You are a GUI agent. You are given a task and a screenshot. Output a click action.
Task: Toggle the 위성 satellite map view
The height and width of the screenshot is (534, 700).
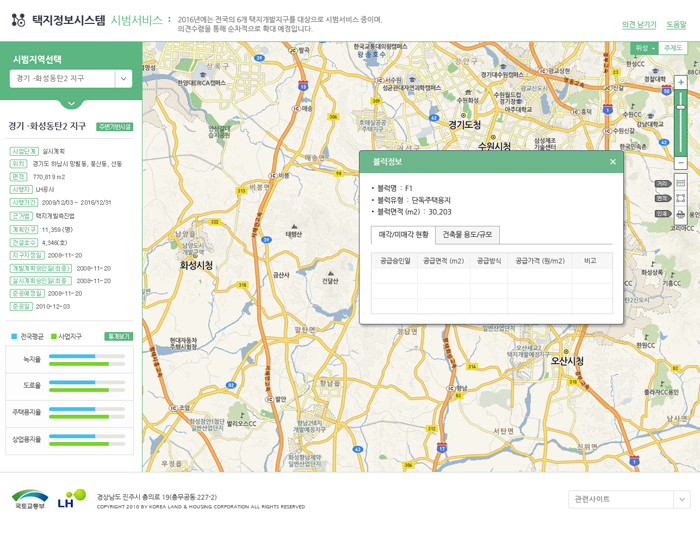[643, 48]
